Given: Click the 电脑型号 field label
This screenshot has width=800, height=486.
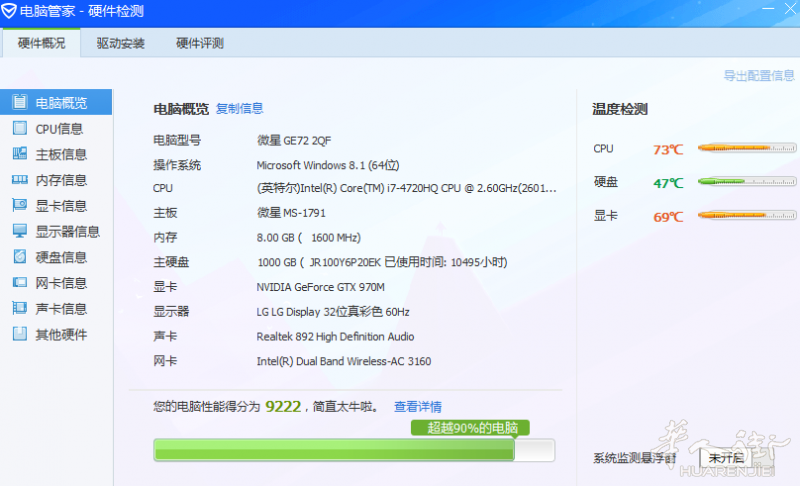Looking at the screenshot, I should point(177,140).
